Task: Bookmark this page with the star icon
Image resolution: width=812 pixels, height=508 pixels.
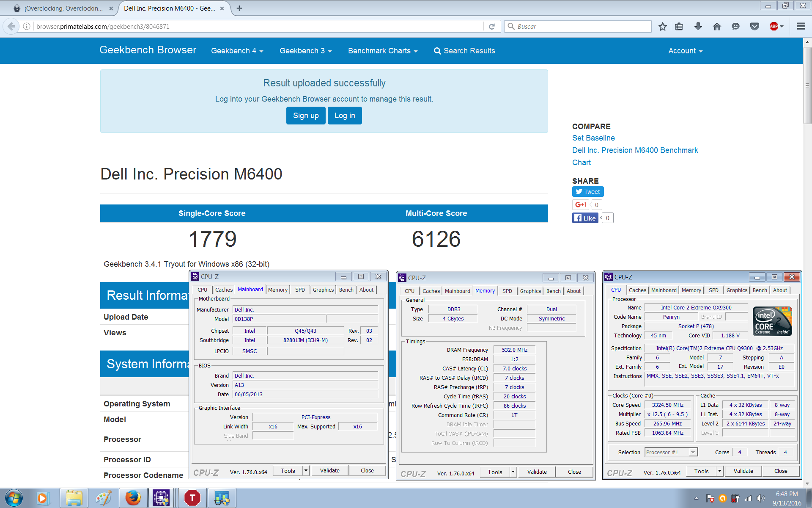Action: pyautogui.click(x=663, y=26)
